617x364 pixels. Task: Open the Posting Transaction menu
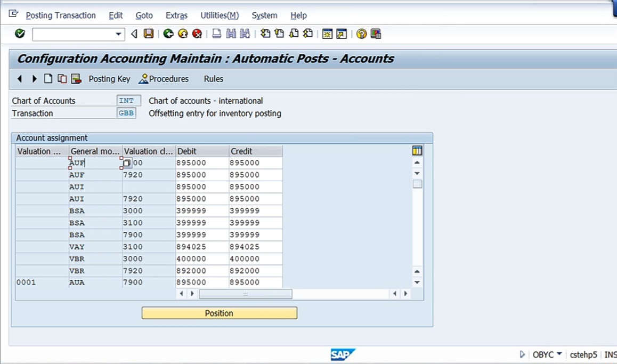coord(61,15)
